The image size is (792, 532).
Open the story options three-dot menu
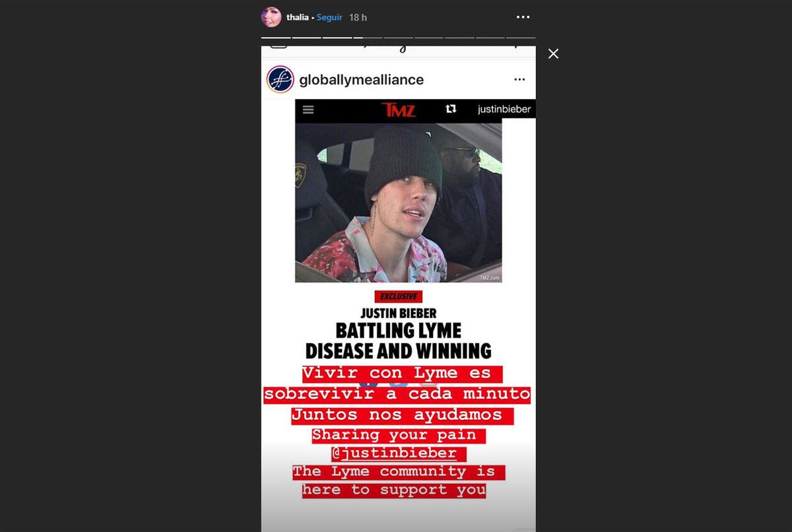click(523, 17)
